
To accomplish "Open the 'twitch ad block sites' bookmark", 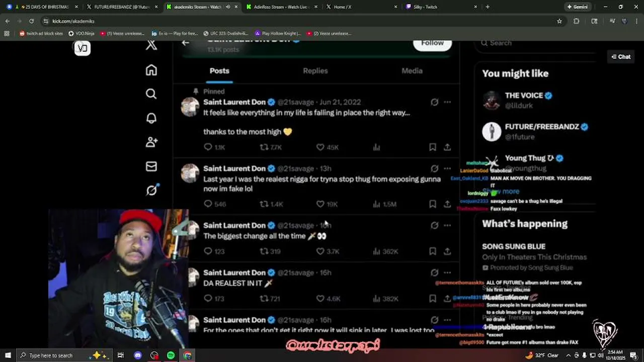I will [x=41, y=33].
